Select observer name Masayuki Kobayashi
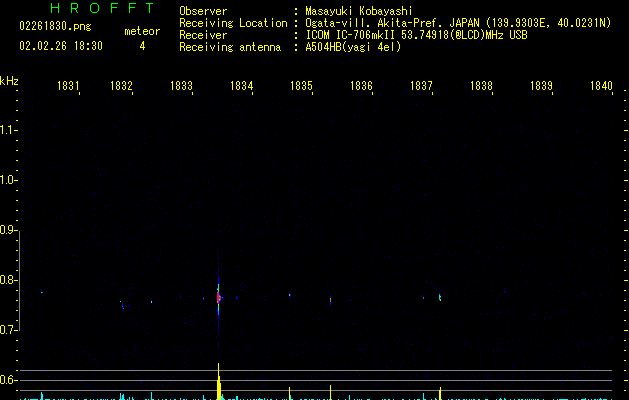629x400 pixels. click(359, 11)
